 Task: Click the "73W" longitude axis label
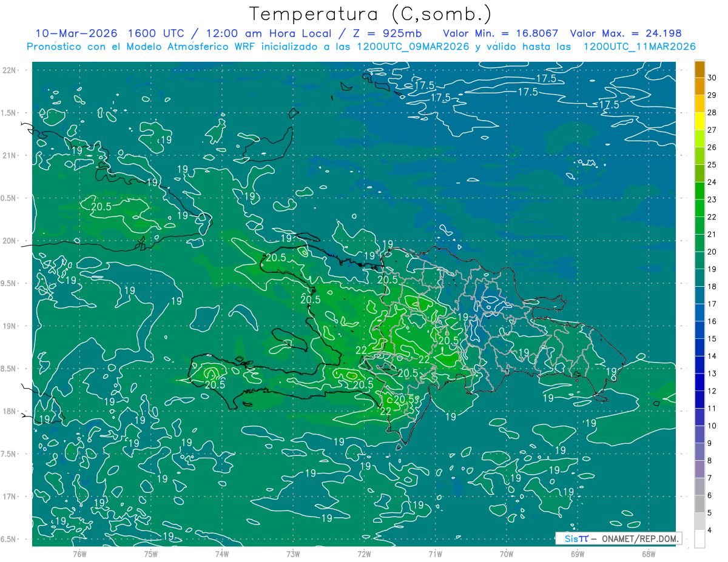coord(293,554)
